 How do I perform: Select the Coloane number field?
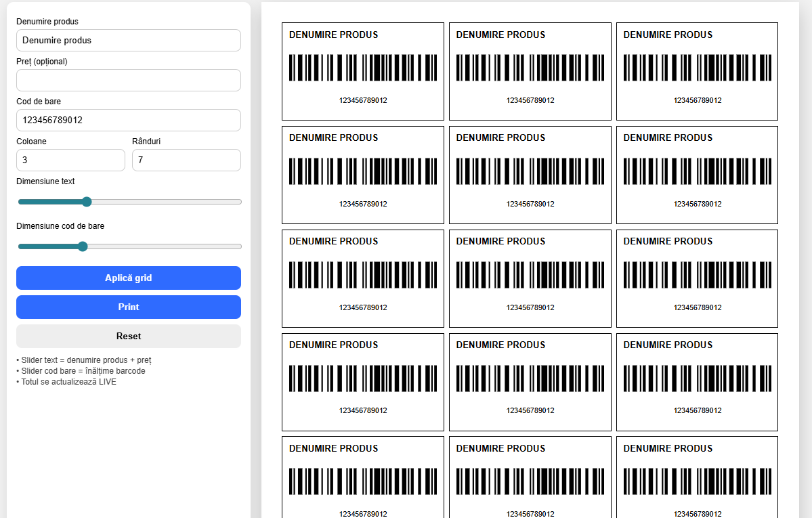tap(70, 160)
